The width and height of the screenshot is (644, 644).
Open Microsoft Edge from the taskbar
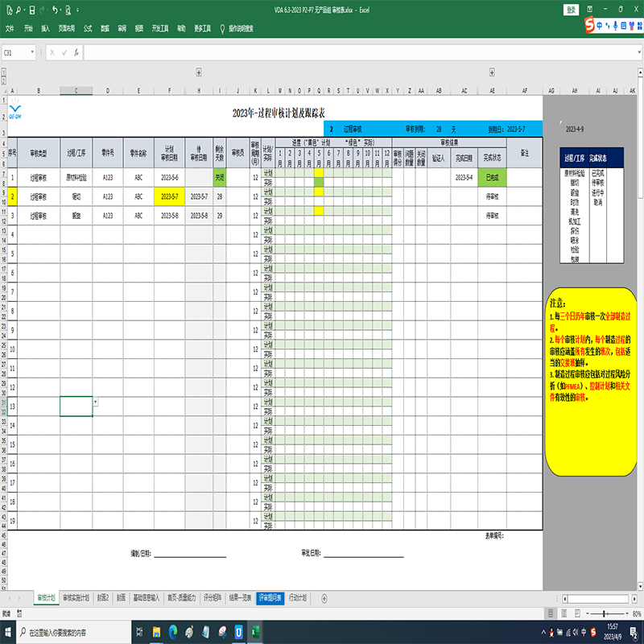coord(173,632)
